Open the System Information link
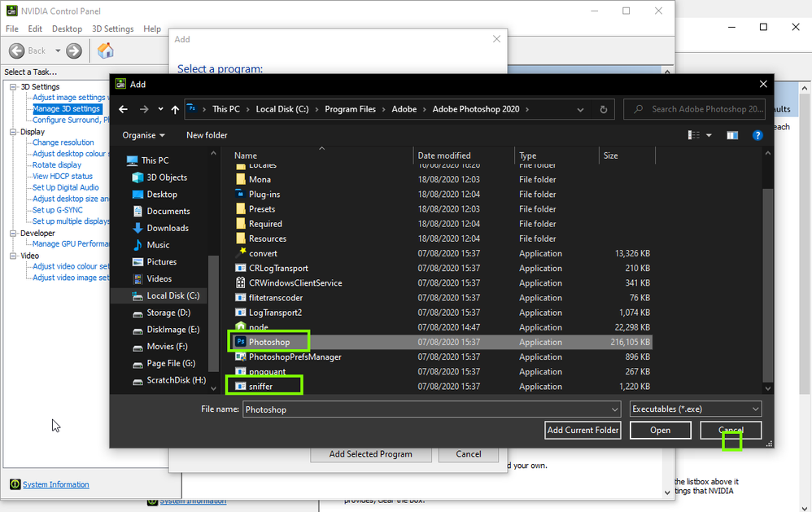 coord(55,484)
